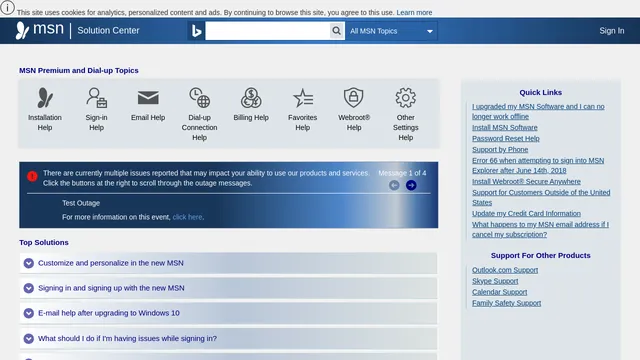Click 'Message 1 of 4' counter text
The height and width of the screenshot is (360, 640).
click(x=402, y=173)
